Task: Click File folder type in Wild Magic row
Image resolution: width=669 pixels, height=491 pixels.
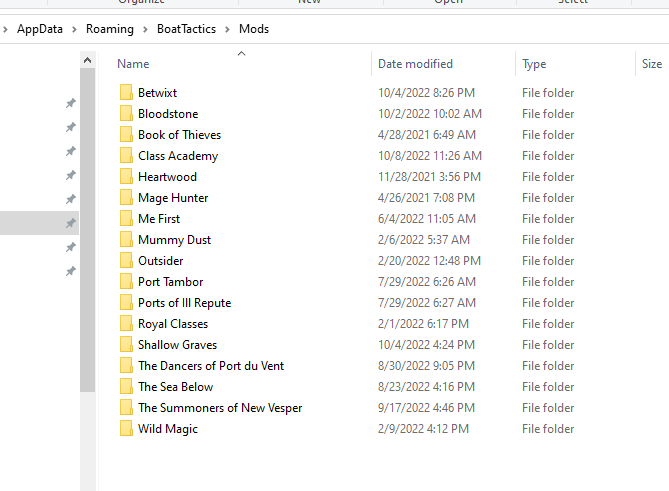Action: [x=548, y=429]
